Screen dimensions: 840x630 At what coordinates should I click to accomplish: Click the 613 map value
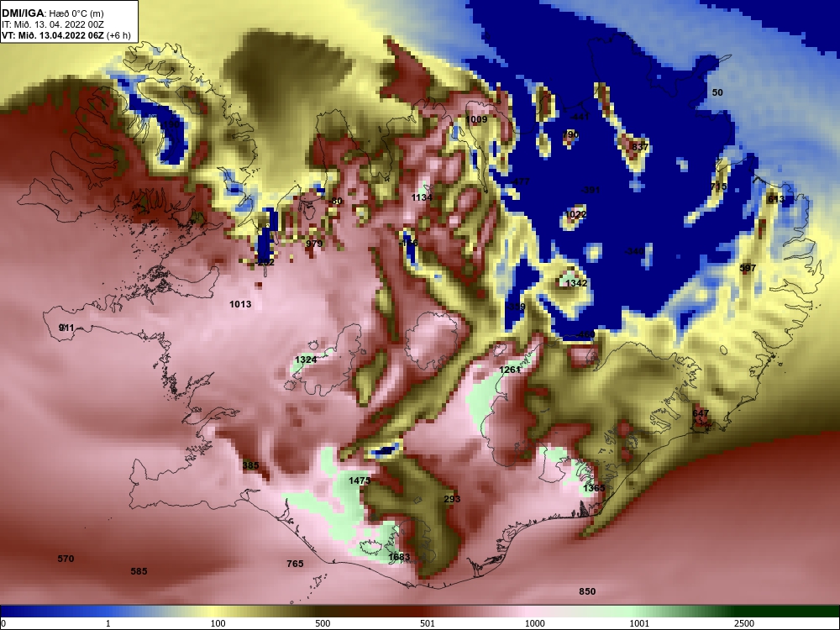coord(775,199)
